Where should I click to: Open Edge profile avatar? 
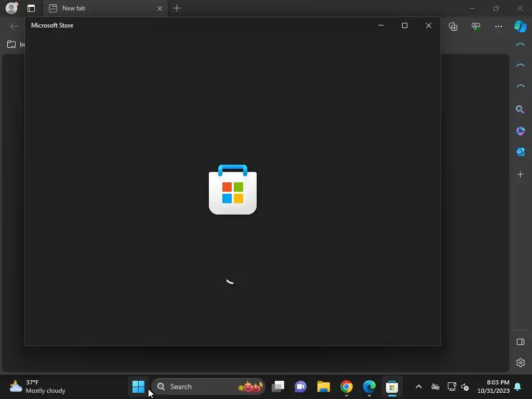11,8
